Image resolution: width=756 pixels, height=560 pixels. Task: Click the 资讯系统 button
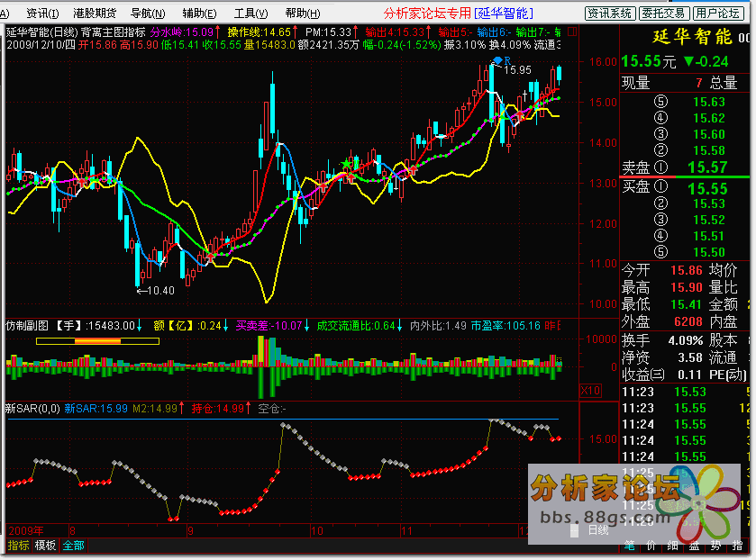click(610, 13)
